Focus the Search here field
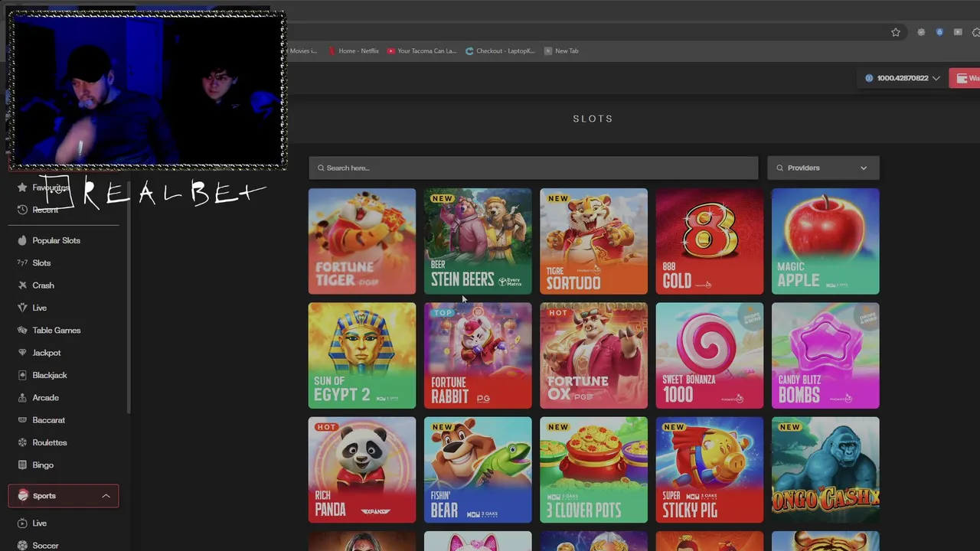The height and width of the screenshot is (551, 980). tap(533, 168)
